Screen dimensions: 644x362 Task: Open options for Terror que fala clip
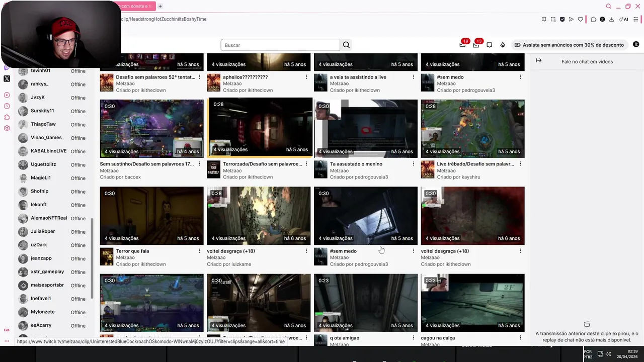[x=199, y=251]
